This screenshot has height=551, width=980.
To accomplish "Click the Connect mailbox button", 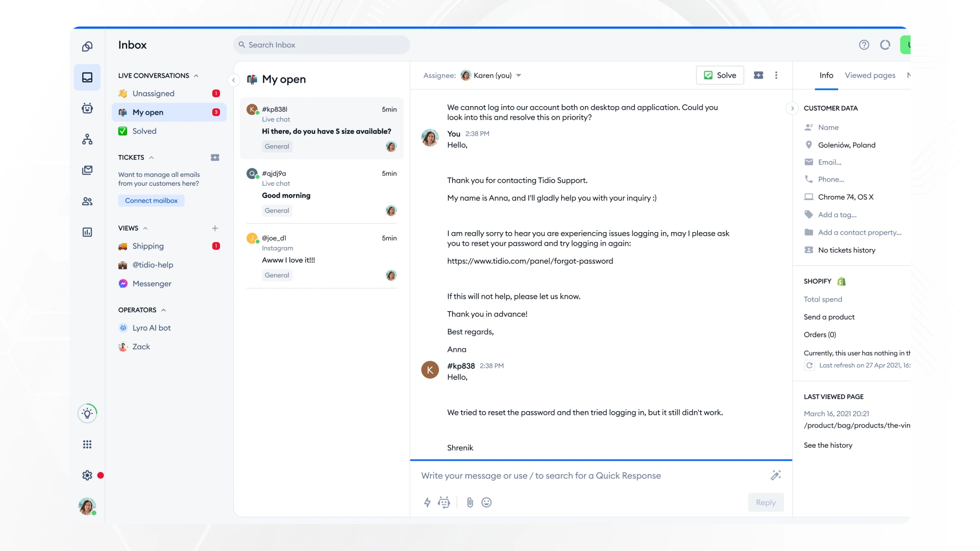I will pos(151,201).
